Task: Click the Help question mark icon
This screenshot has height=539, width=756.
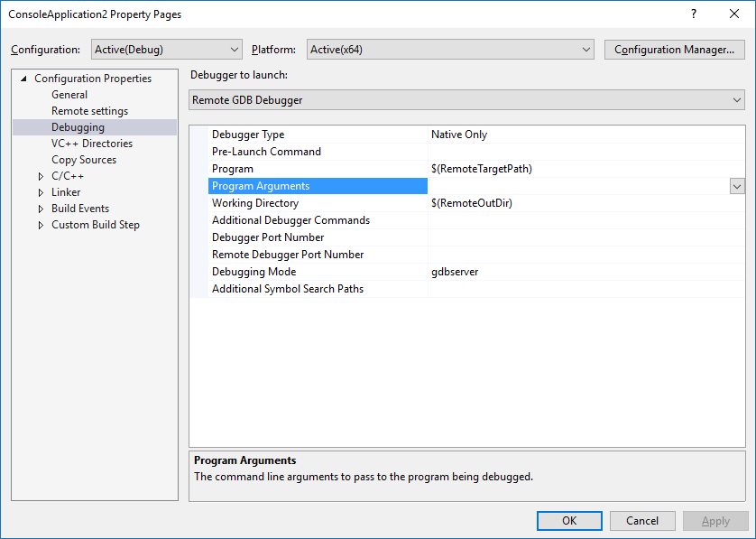Action: click(x=693, y=14)
